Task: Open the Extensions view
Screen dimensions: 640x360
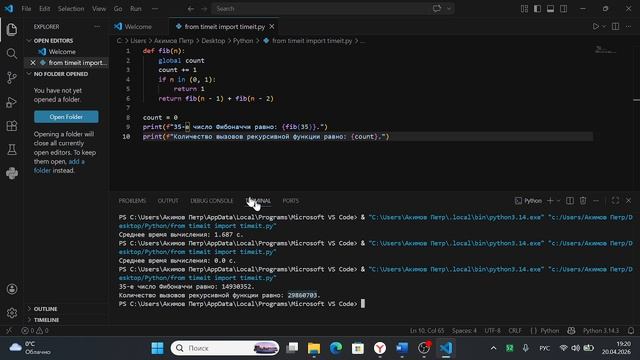Action: 12,126
